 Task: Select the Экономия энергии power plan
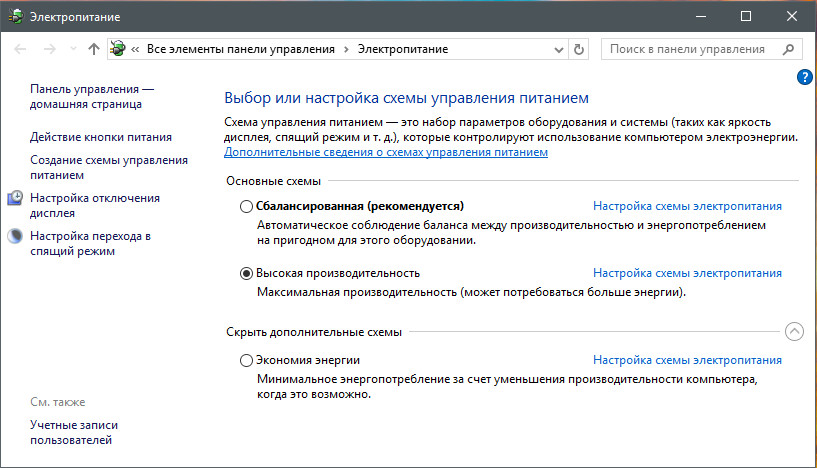point(247,360)
